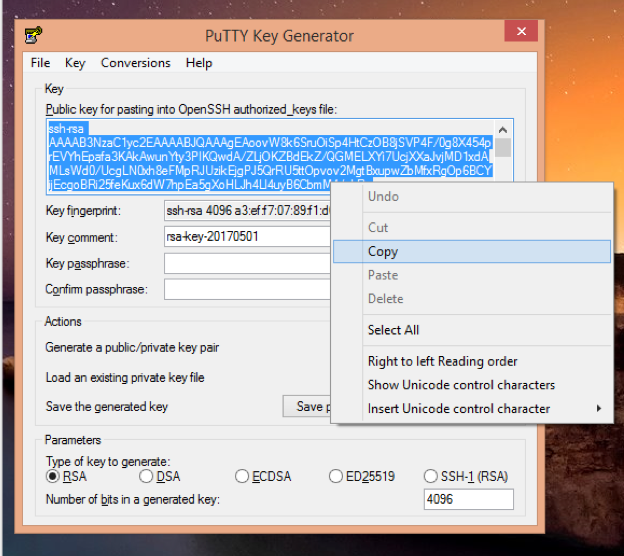Click the public key scrollbar thumb
This screenshot has width=624, height=556.
tap(503, 148)
